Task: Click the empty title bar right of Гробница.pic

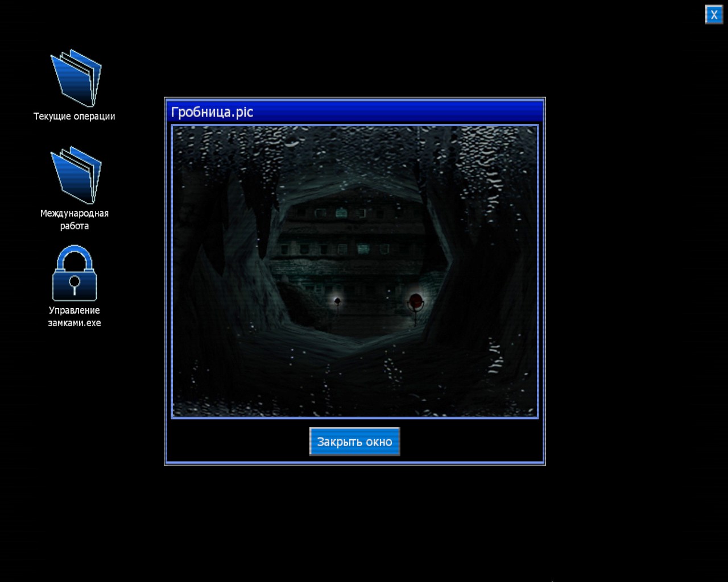Action: pyautogui.click(x=398, y=112)
